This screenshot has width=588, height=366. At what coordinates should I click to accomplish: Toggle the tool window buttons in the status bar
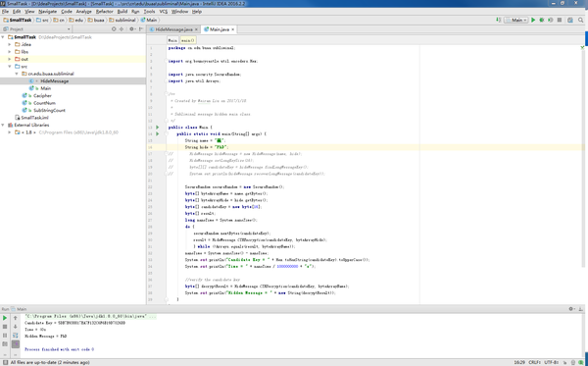tap(5, 362)
